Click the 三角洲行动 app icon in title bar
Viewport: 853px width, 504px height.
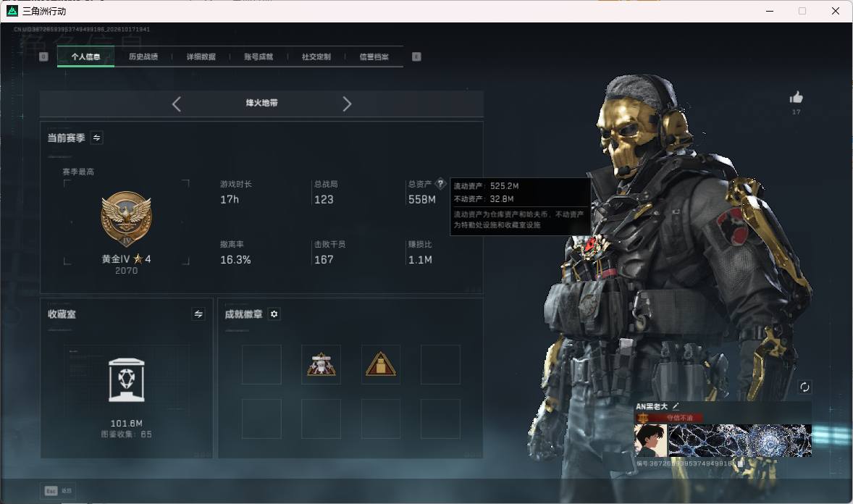[12, 11]
